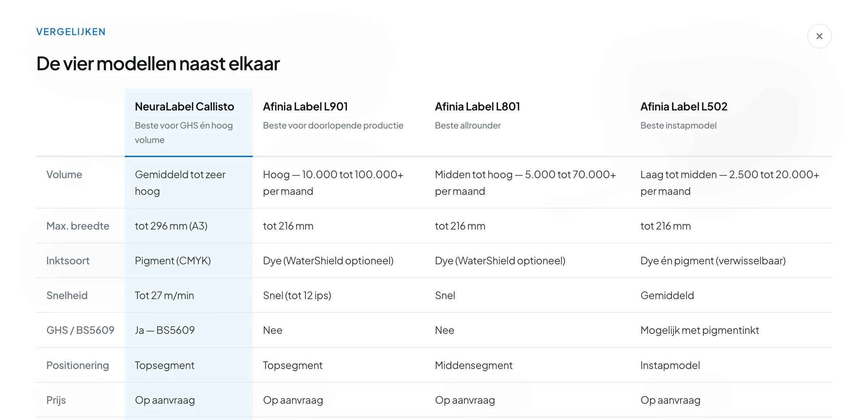The height and width of the screenshot is (420, 868).
Task: Click 'Topsegment' in the Callisto column
Action: tap(165, 365)
